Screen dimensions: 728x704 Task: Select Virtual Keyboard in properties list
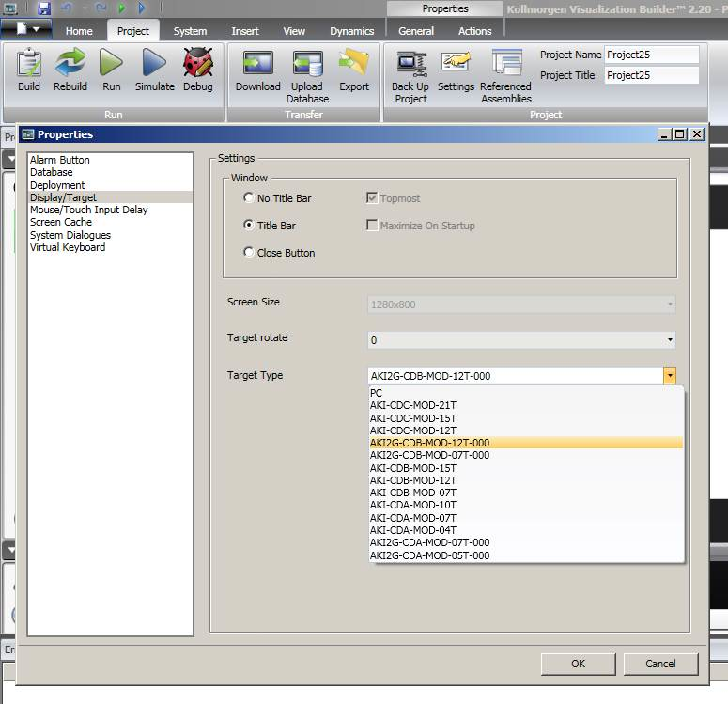point(110,247)
